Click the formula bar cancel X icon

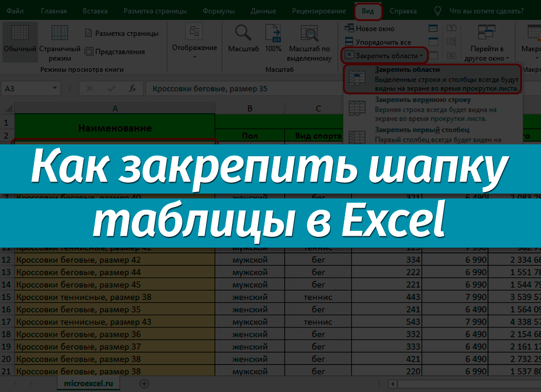(90, 89)
